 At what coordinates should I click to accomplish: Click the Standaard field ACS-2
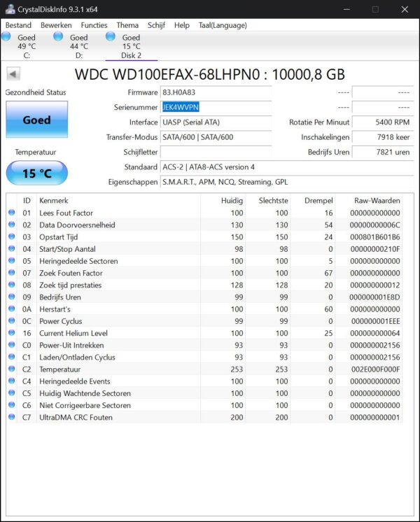tap(287, 167)
